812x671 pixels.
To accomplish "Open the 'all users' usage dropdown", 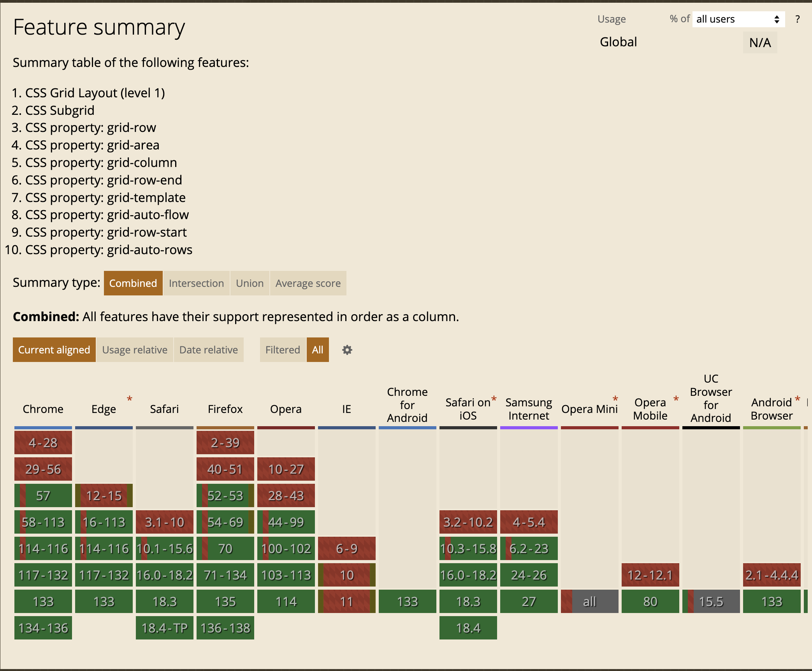I will (x=738, y=19).
